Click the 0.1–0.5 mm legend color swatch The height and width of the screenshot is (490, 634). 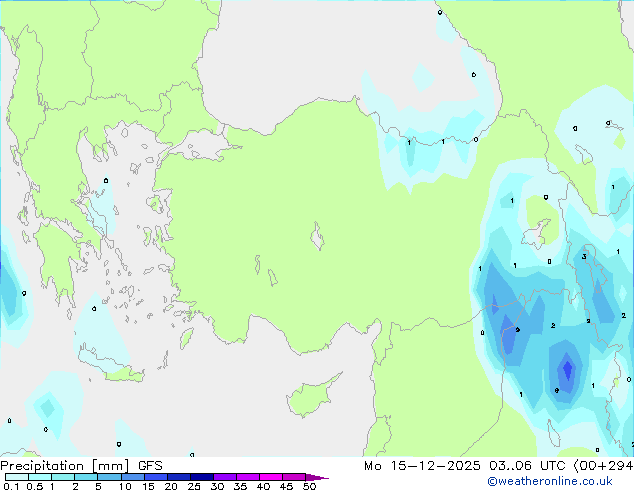[17, 477]
